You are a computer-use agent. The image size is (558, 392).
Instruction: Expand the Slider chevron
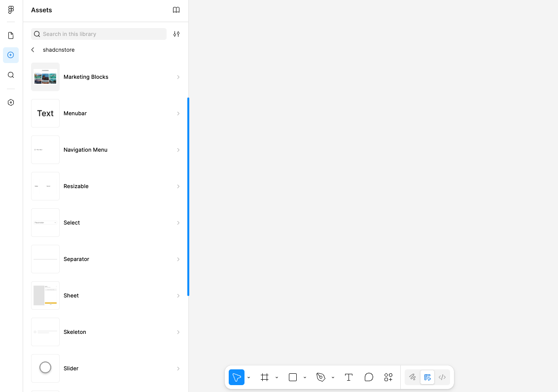pyautogui.click(x=178, y=368)
